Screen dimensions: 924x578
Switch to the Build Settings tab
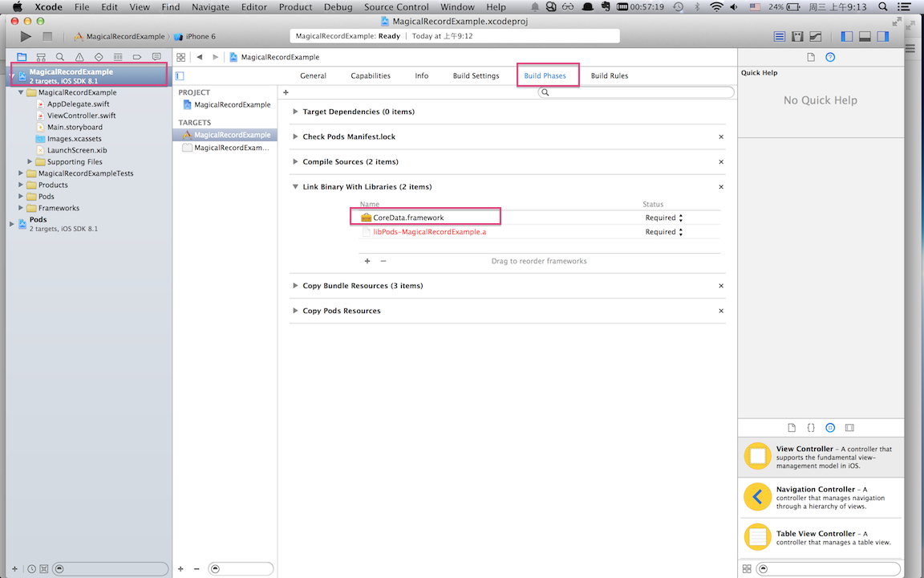tap(476, 76)
